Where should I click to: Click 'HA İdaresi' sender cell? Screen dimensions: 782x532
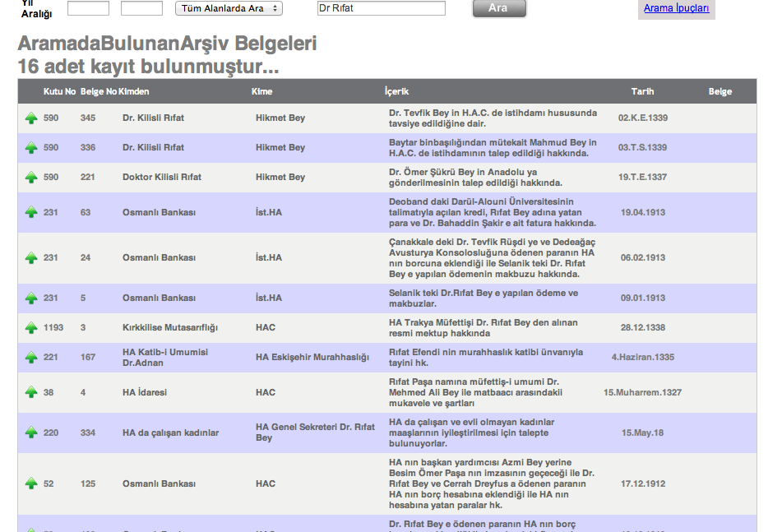click(145, 392)
